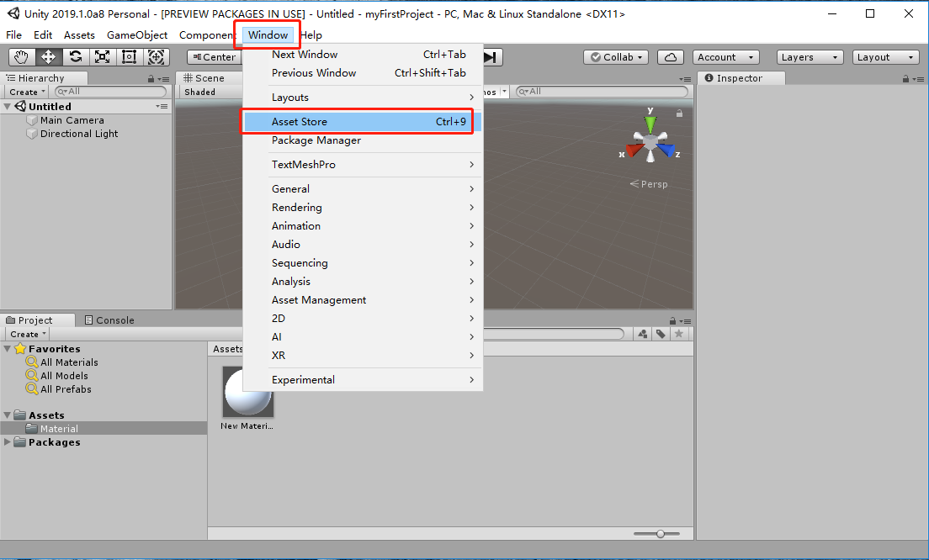Click the cloud services icon

[670, 57]
